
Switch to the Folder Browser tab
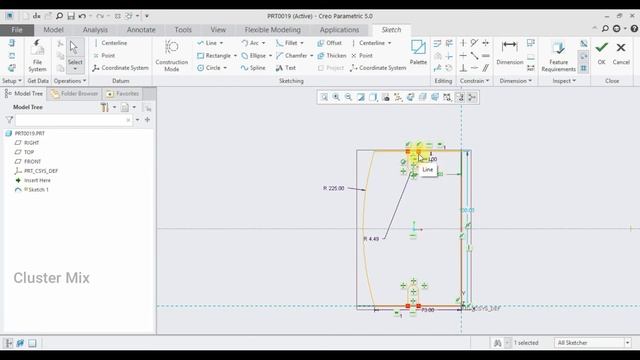click(75, 93)
